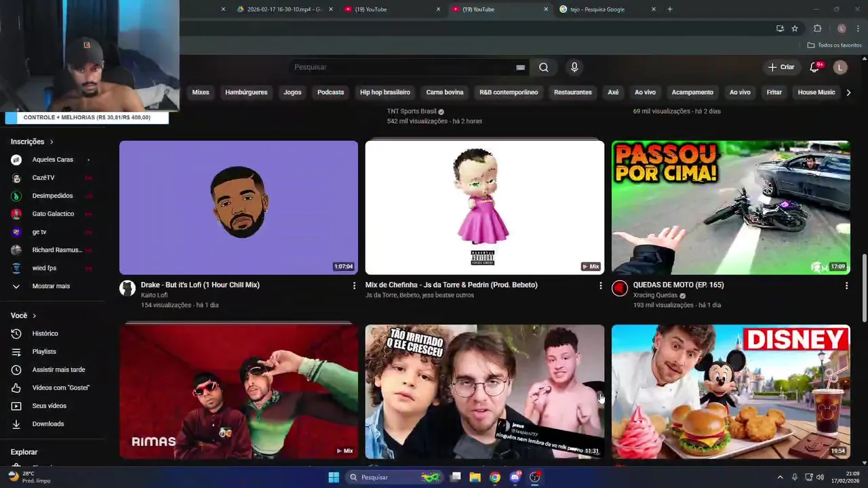The width and height of the screenshot is (868, 488).
Task: Open the YouTube account avatar menu
Action: (840, 67)
